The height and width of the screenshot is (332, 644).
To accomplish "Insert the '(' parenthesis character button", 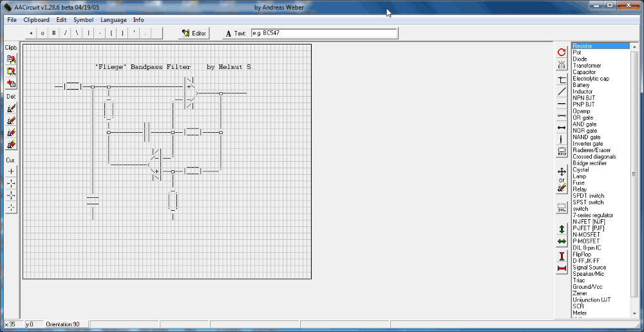I will (x=111, y=34).
